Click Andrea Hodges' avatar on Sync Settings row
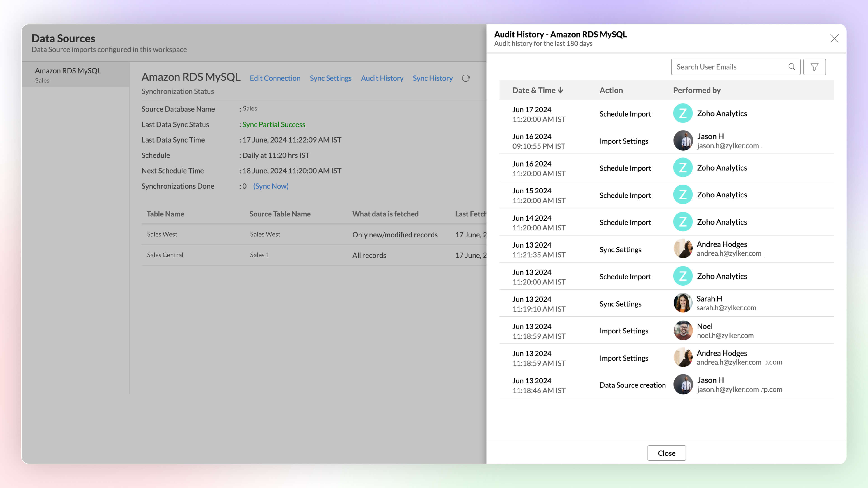Image resolution: width=868 pixels, height=488 pixels. coord(683,249)
